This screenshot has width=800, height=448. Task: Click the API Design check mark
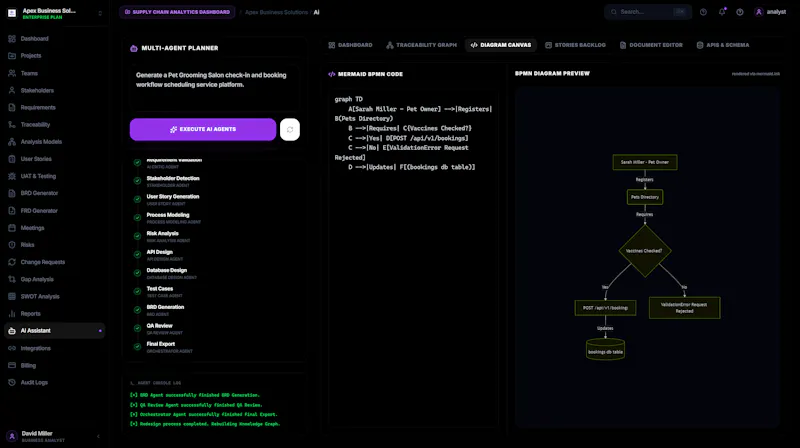coord(137,254)
